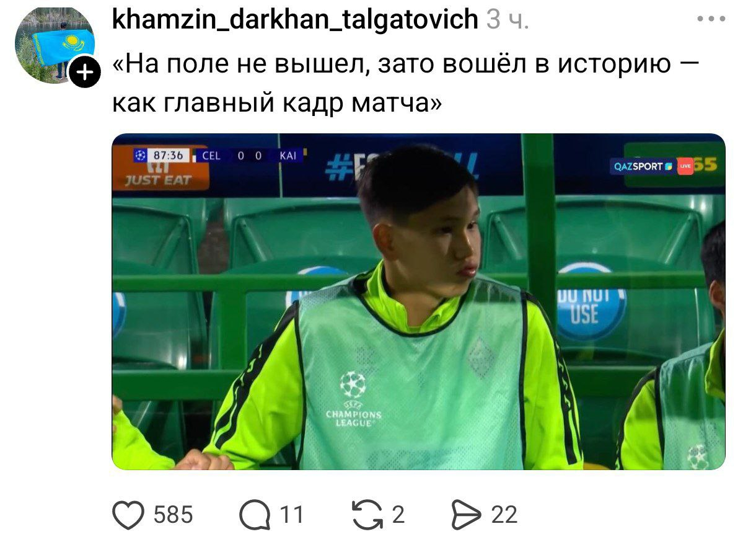Screen dimensions: 756x547
Task: Open the attached football bench photo
Action: pos(418,301)
